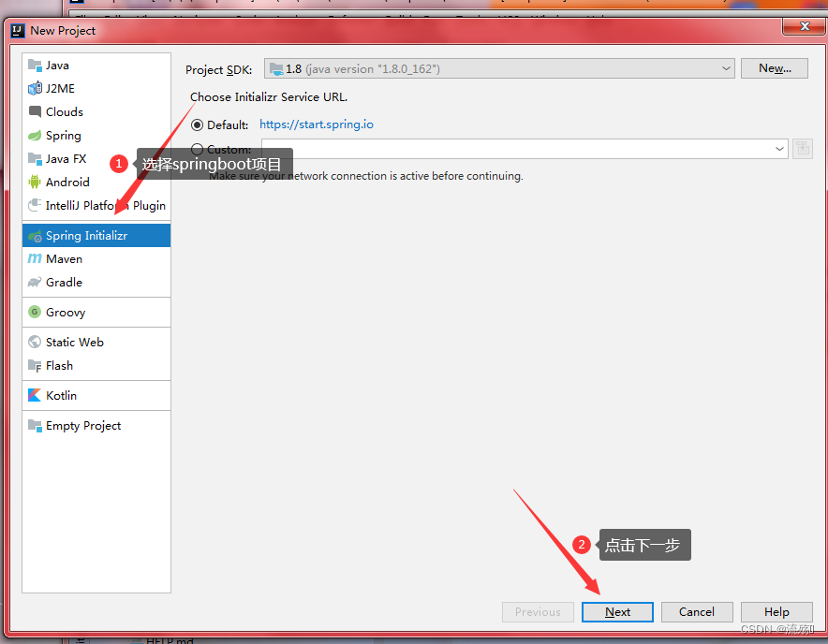Click the Cancel button
The width and height of the screenshot is (828, 644).
click(697, 612)
